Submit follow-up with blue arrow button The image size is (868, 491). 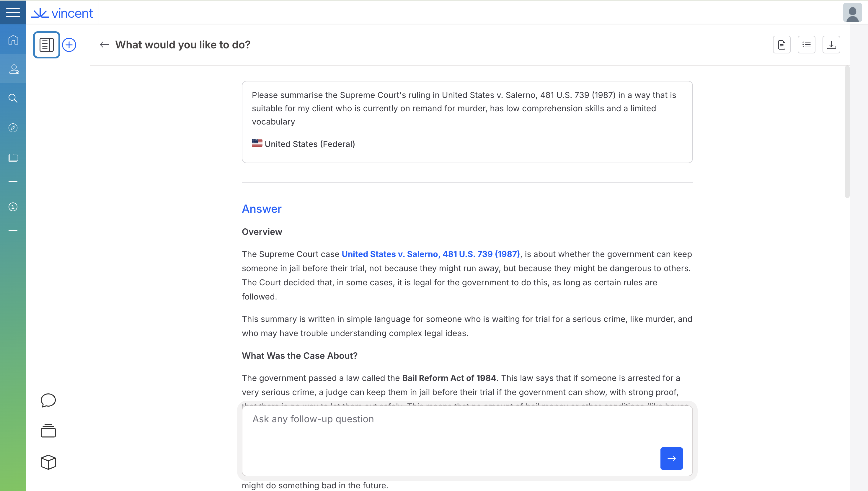pyautogui.click(x=671, y=458)
